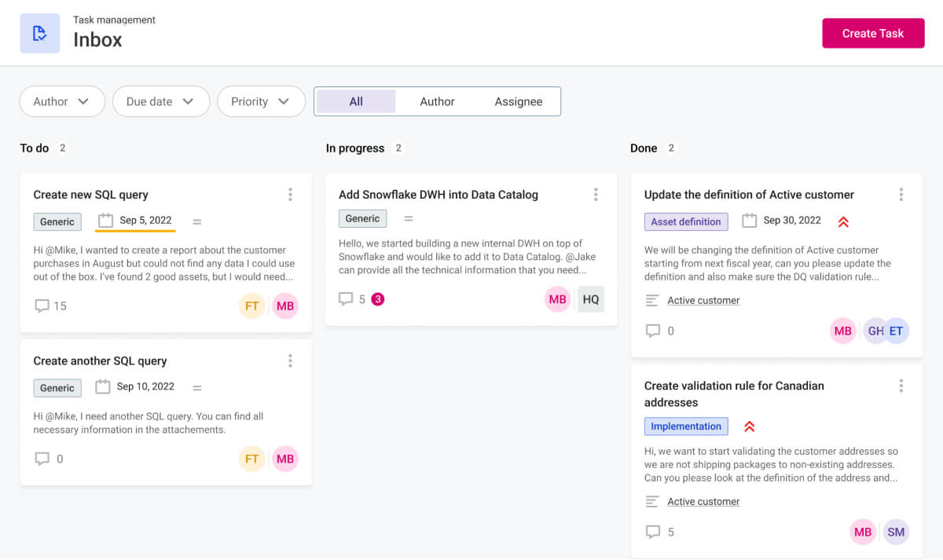Select the All filter segment

(x=356, y=101)
